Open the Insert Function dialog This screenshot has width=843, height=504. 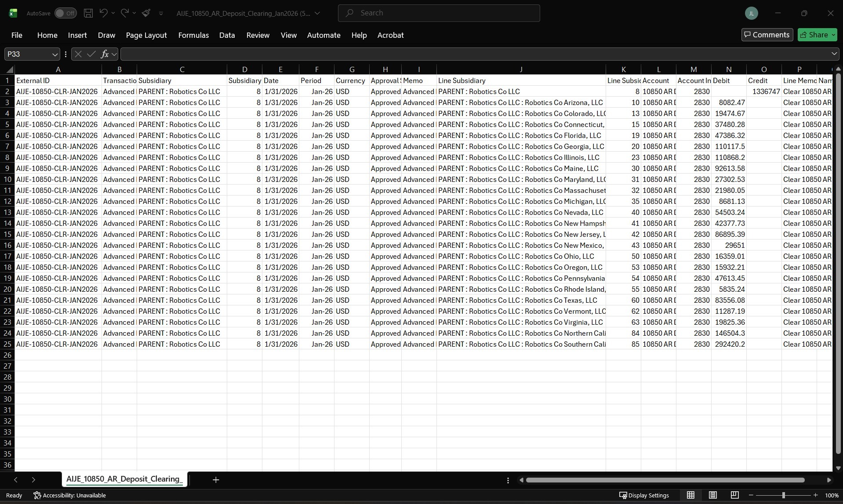[x=105, y=54]
